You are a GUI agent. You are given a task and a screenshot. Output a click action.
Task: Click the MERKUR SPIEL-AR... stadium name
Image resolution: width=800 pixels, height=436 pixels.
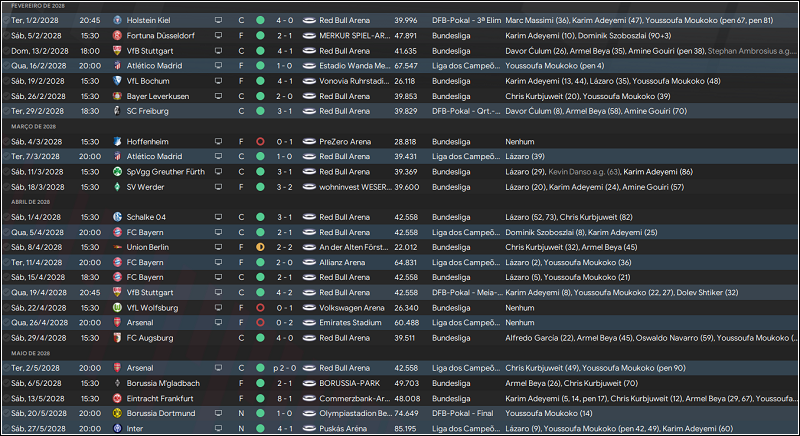[355, 36]
